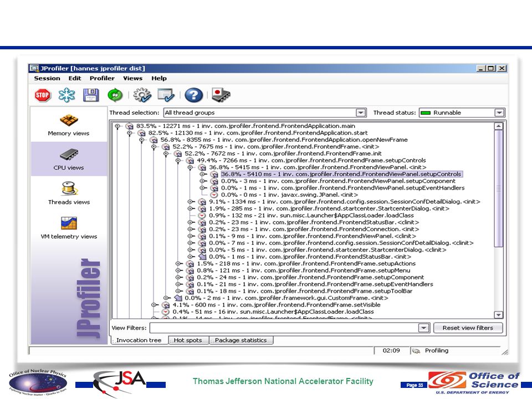This screenshot has width=532, height=399.
Task: Click the Thread status label
Action: tap(394, 112)
